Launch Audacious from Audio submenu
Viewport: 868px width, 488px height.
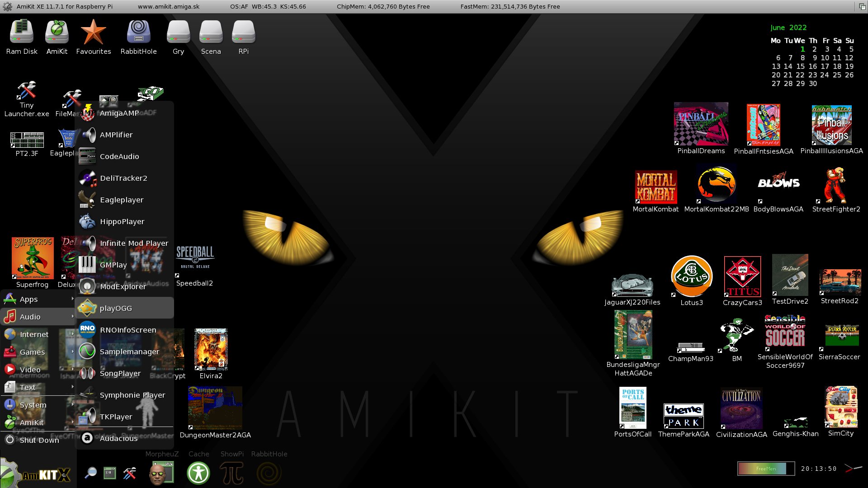pos(125,438)
